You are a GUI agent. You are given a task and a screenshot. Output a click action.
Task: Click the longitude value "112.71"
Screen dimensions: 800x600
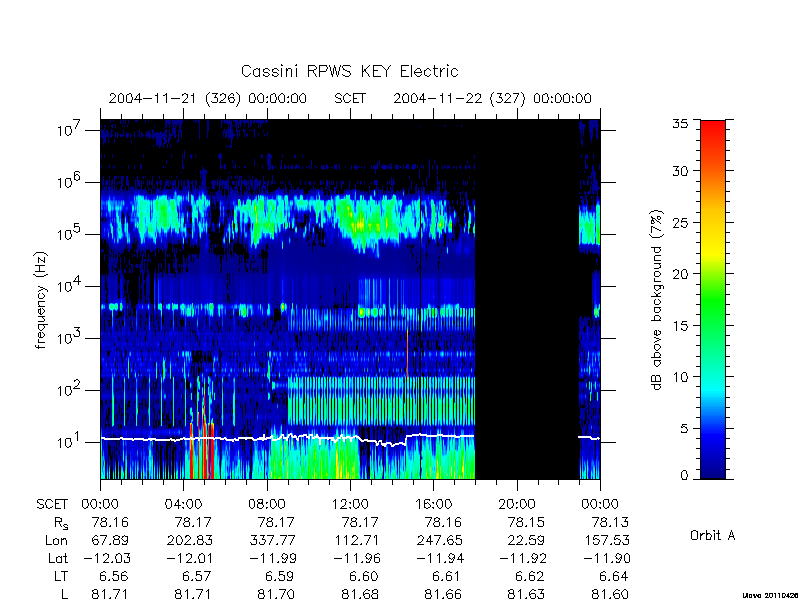[x=357, y=540]
